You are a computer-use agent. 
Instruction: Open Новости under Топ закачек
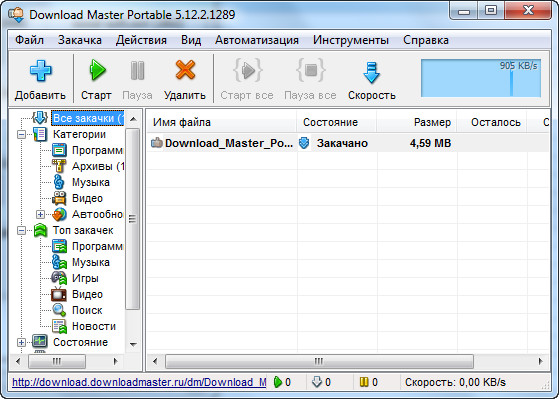(x=94, y=326)
